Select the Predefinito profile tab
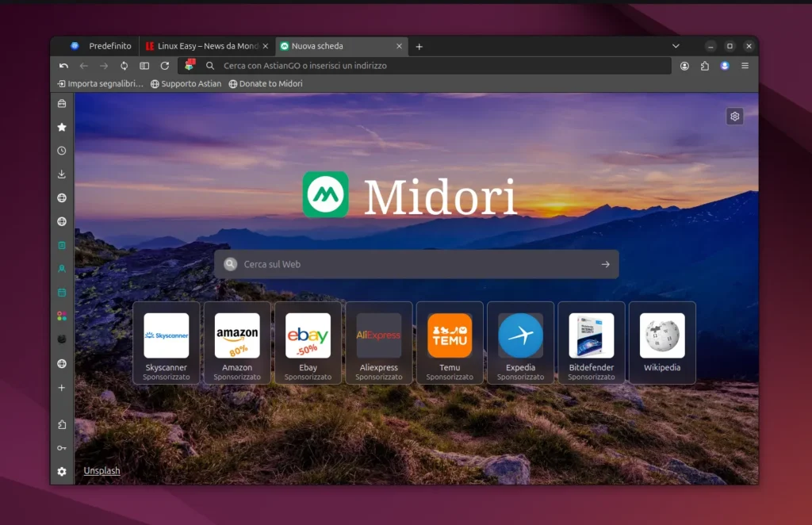This screenshot has width=812, height=525. (109, 46)
